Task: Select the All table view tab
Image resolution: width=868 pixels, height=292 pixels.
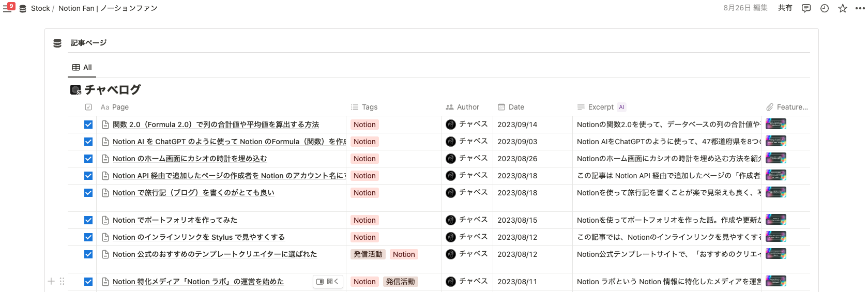Action: click(82, 67)
